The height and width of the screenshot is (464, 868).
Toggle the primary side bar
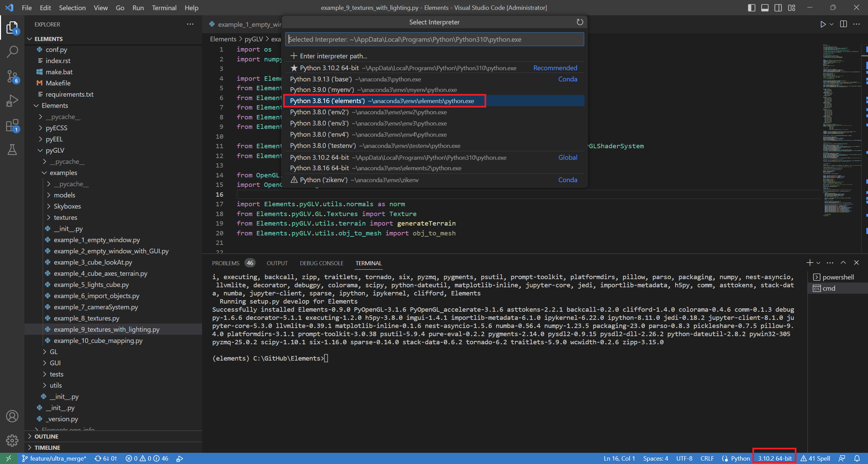[x=752, y=8]
